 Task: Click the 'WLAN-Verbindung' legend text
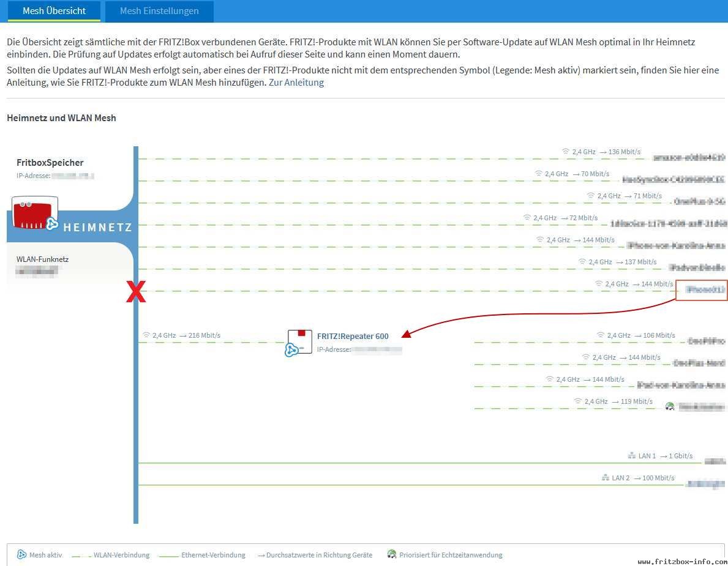122,555
